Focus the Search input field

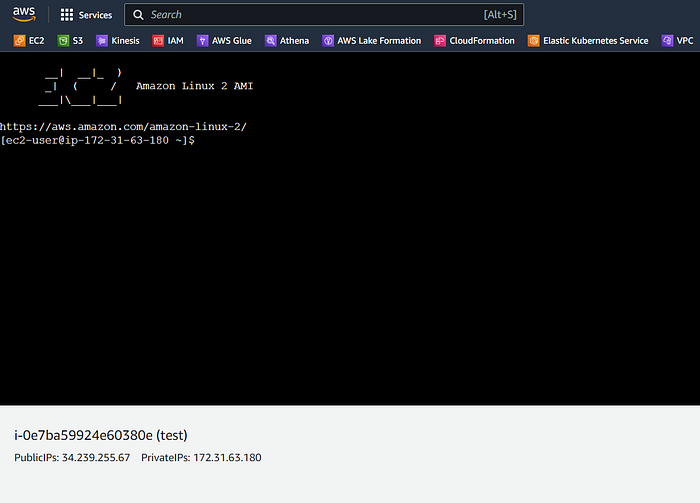(324, 15)
